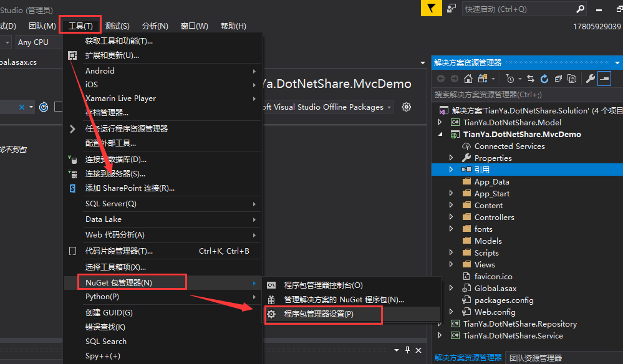
Task: Click the switch views icon in Solution Explorer
Action: pyautogui.click(x=483, y=79)
